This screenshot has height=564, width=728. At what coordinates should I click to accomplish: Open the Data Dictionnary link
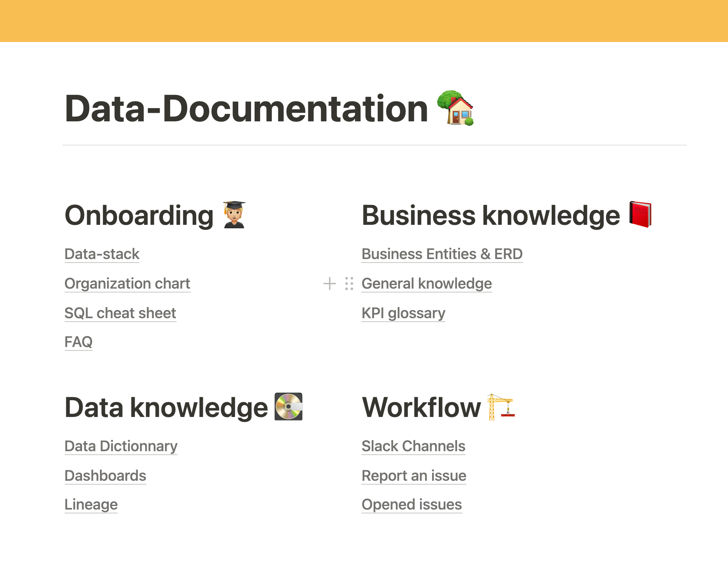coord(121,446)
